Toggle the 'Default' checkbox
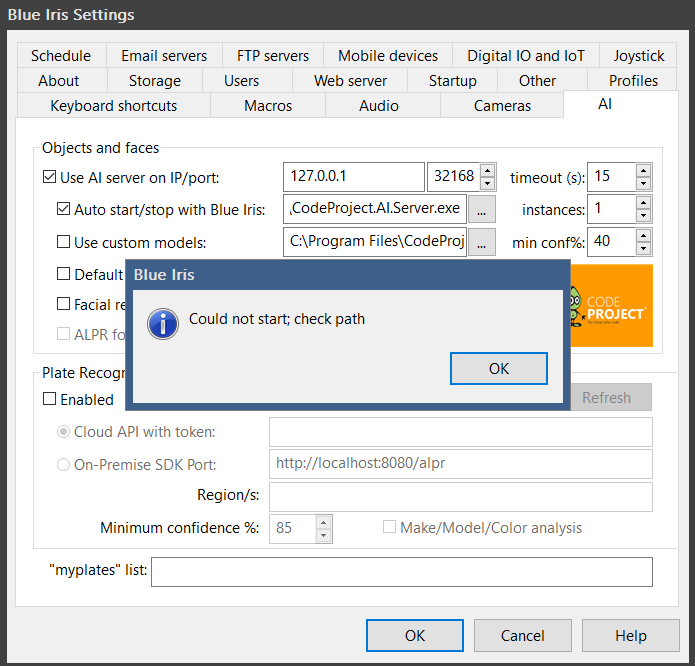The height and width of the screenshot is (666, 695). 63,273
